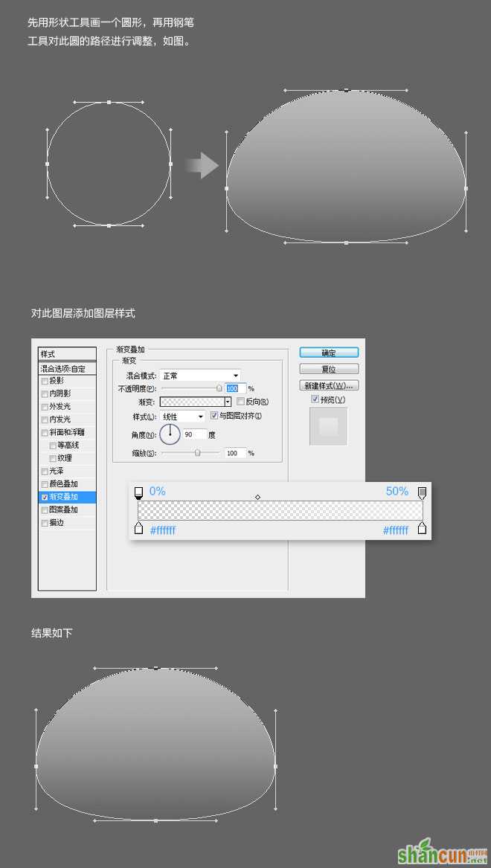This screenshot has height=868, width=491.
Task: Click the 不透明度 opacity slider handle
Action: tap(219, 388)
